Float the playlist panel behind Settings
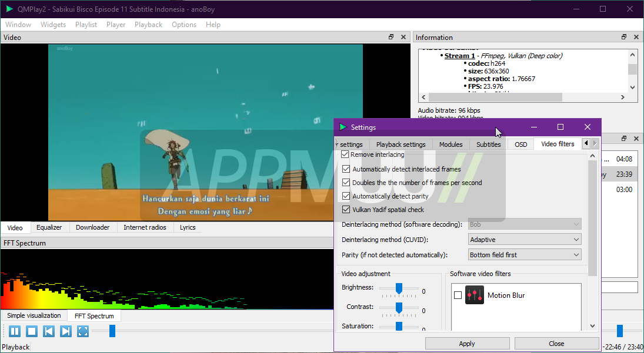 point(624,139)
